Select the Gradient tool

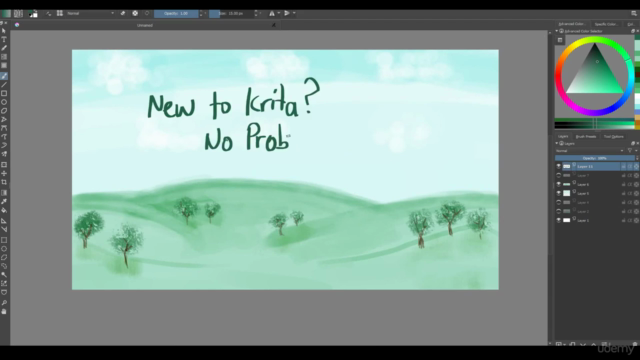(4, 193)
